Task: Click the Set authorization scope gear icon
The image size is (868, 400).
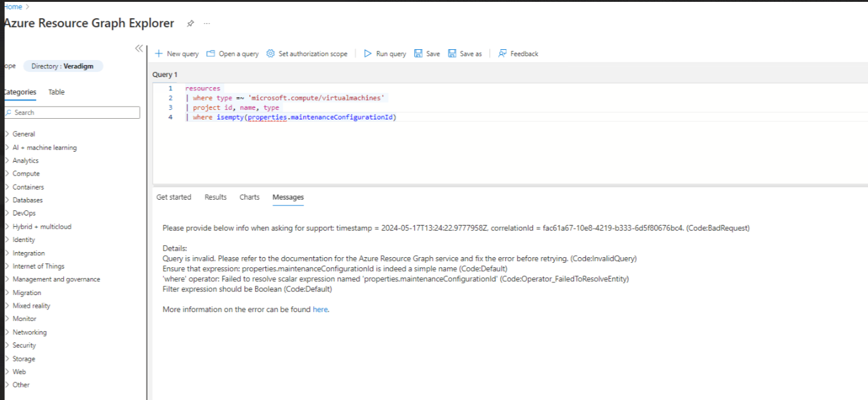Action: point(270,54)
